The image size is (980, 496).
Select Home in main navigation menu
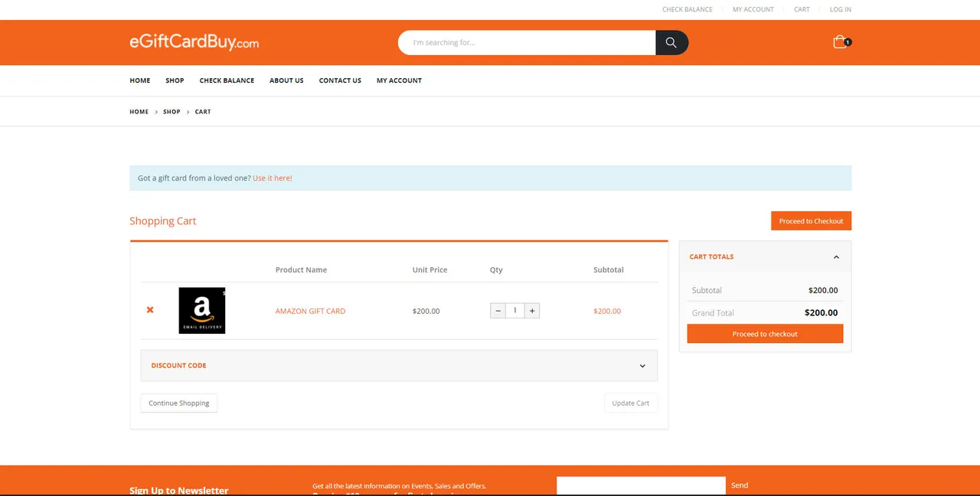(140, 80)
